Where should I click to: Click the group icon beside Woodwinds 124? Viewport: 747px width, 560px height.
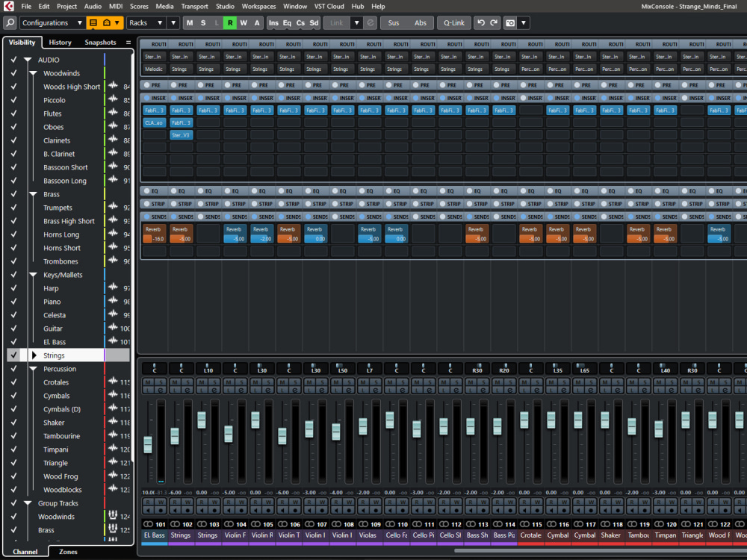[x=113, y=514]
